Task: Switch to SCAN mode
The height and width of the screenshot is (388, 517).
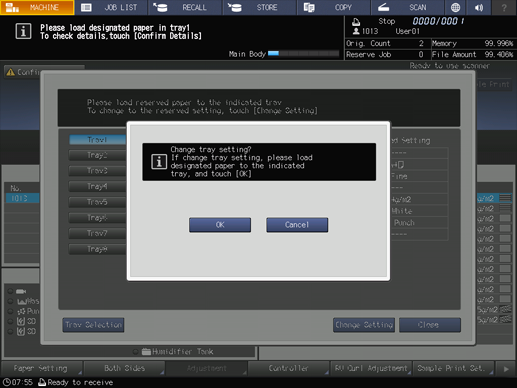Action: point(407,7)
